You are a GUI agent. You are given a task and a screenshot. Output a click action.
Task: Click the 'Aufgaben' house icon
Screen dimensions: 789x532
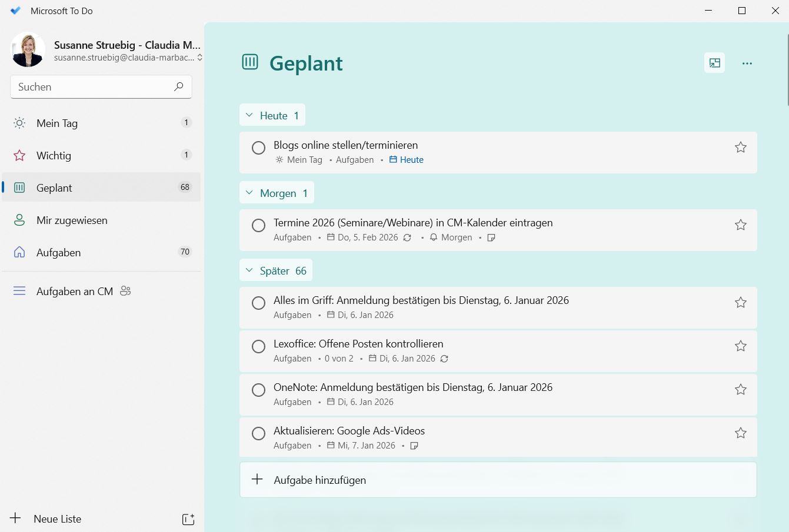click(x=19, y=252)
